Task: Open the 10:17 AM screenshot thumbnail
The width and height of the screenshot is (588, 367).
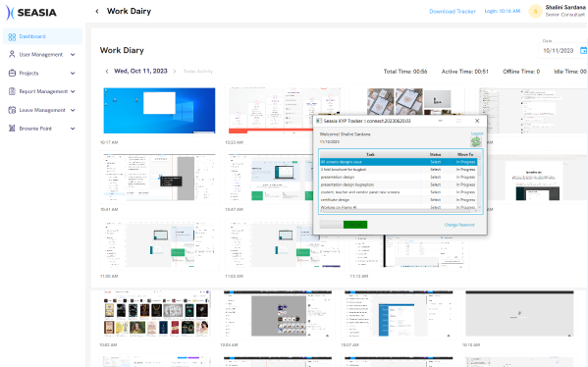Action: click(x=159, y=111)
